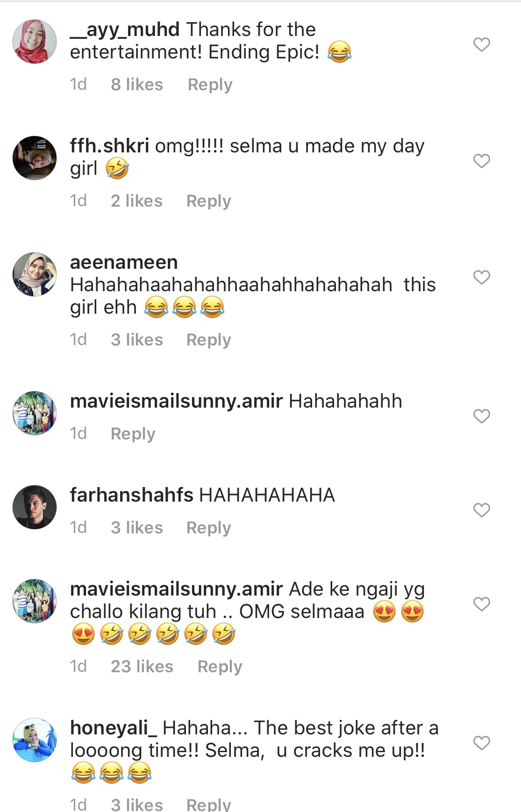The height and width of the screenshot is (812, 521).
Task: Open _ayy_muhd profile picture
Action: tap(35, 42)
